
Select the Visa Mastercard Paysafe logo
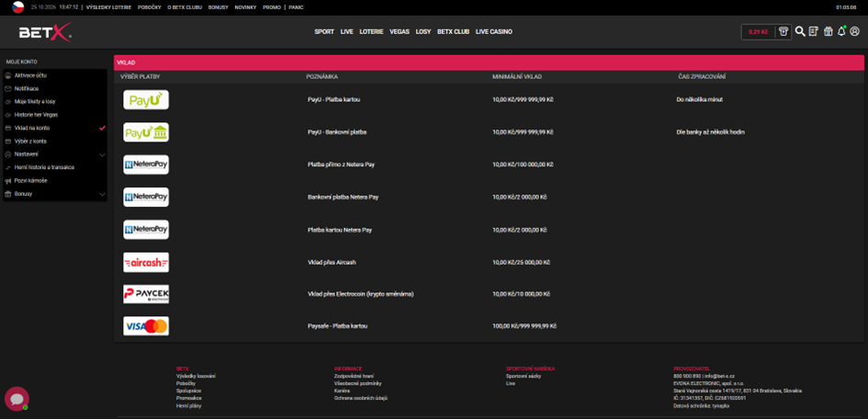pos(146,326)
